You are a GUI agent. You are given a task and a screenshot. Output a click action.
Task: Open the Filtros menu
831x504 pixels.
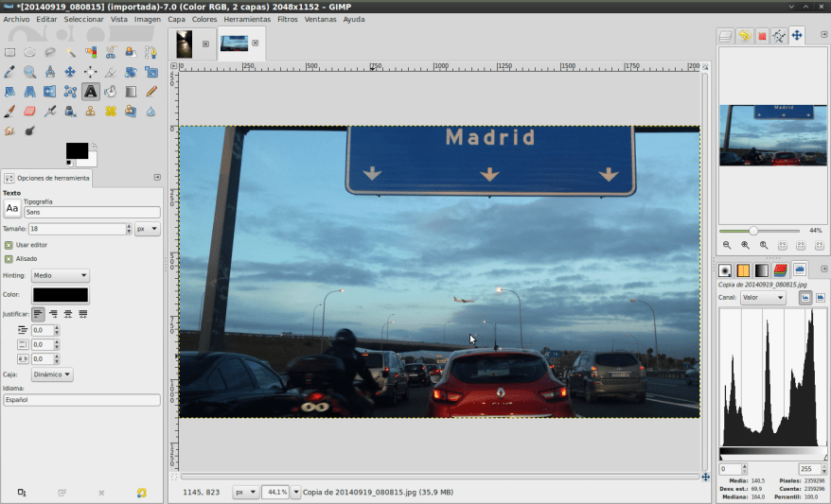pos(287,19)
